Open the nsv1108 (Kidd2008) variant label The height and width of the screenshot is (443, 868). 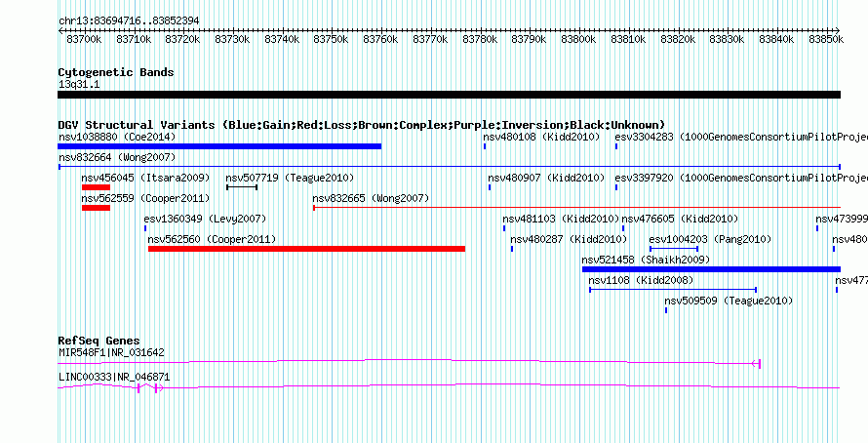(x=641, y=280)
